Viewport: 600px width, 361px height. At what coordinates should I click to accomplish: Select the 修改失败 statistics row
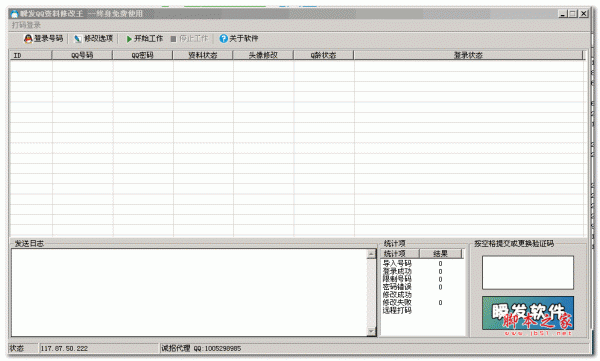tap(422, 303)
